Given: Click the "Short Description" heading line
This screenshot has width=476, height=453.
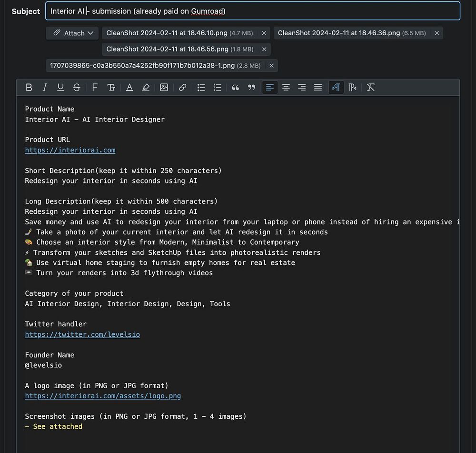Looking at the screenshot, I should coord(123,171).
